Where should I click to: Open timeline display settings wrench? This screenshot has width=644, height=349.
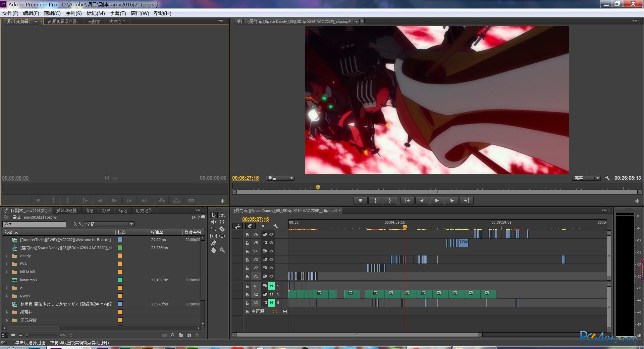coord(276,226)
